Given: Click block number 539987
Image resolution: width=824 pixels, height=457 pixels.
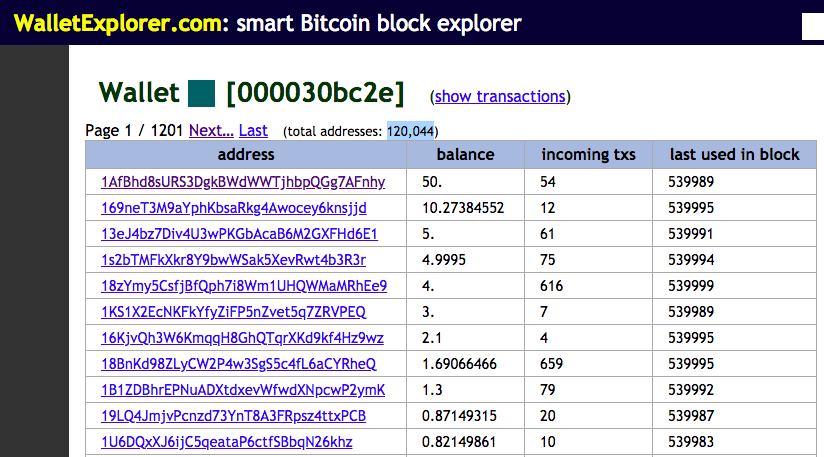Looking at the screenshot, I should click(x=691, y=416).
